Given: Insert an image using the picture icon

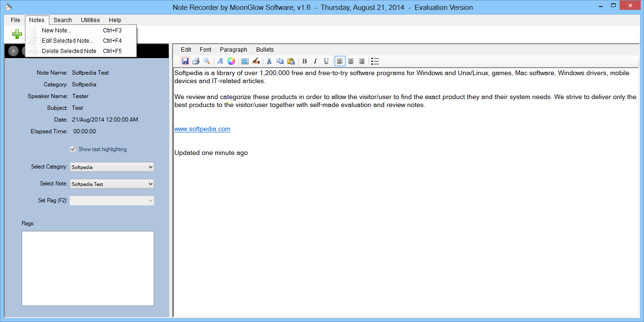Looking at the screenshot, I should click(244, 61).
